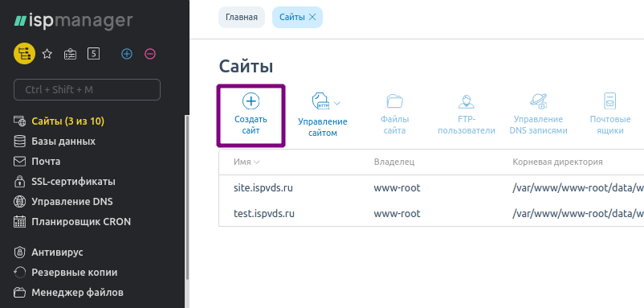Open Менеджер файлов in sidebar
Image resolution: width=644 pixels, height=308 pixels.
pyautogui.click(x=77, y=293)
